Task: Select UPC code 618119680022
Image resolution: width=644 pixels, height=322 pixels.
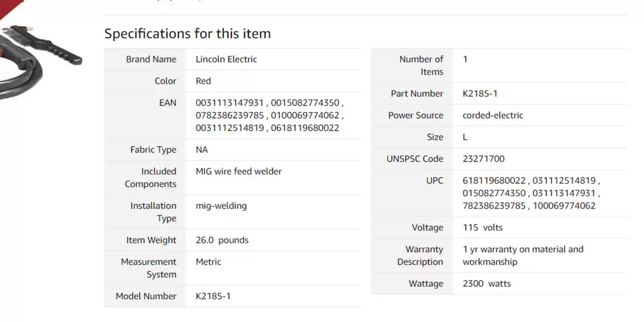Action: (494, 180)
